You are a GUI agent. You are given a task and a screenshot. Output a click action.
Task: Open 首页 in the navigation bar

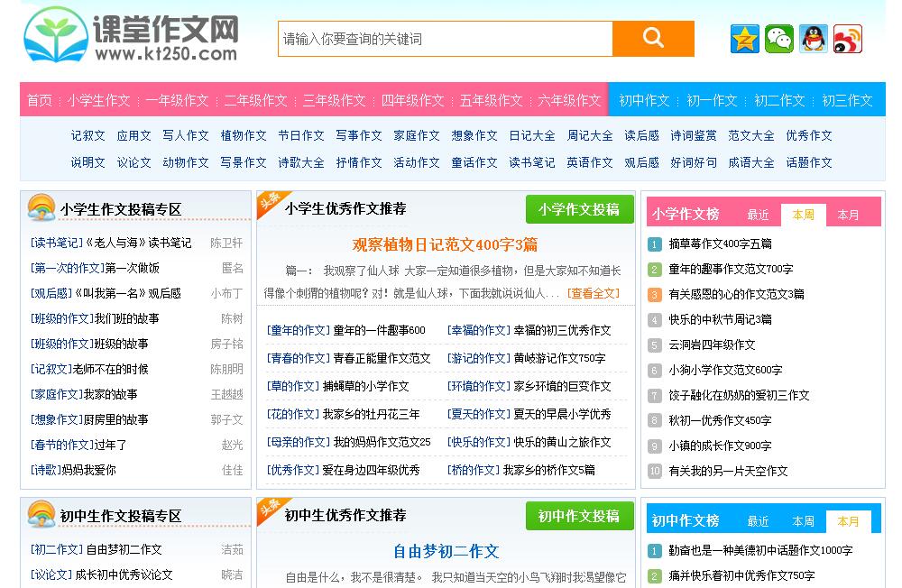pos(39,100)
